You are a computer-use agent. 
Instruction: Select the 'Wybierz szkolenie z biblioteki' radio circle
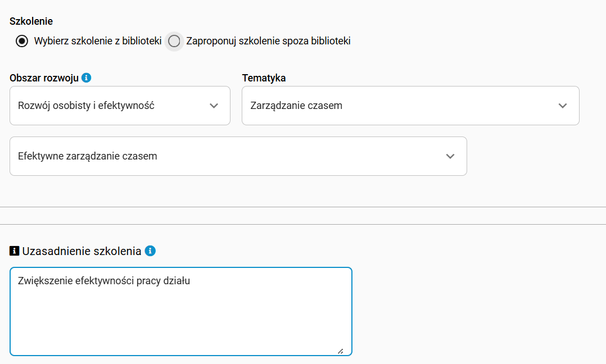click(x=21, y=41)
